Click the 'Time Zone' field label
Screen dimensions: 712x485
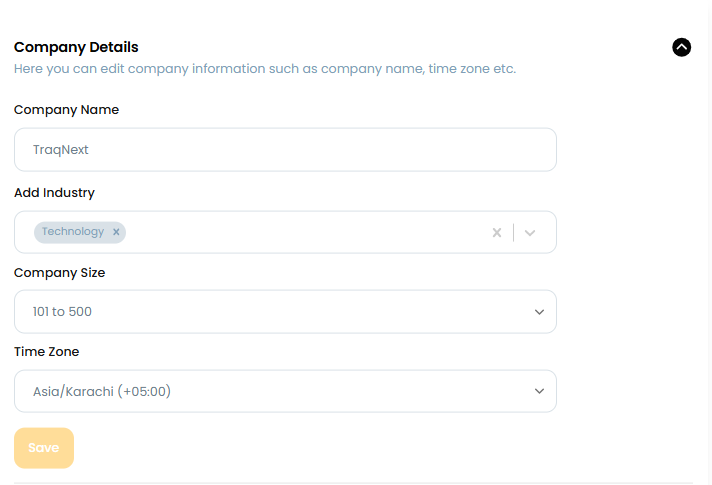click(x=46, y=352)
